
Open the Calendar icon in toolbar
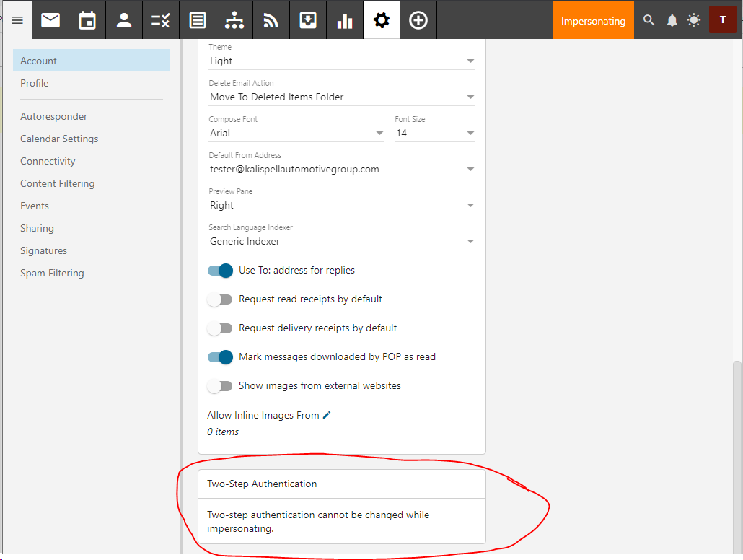87,20
